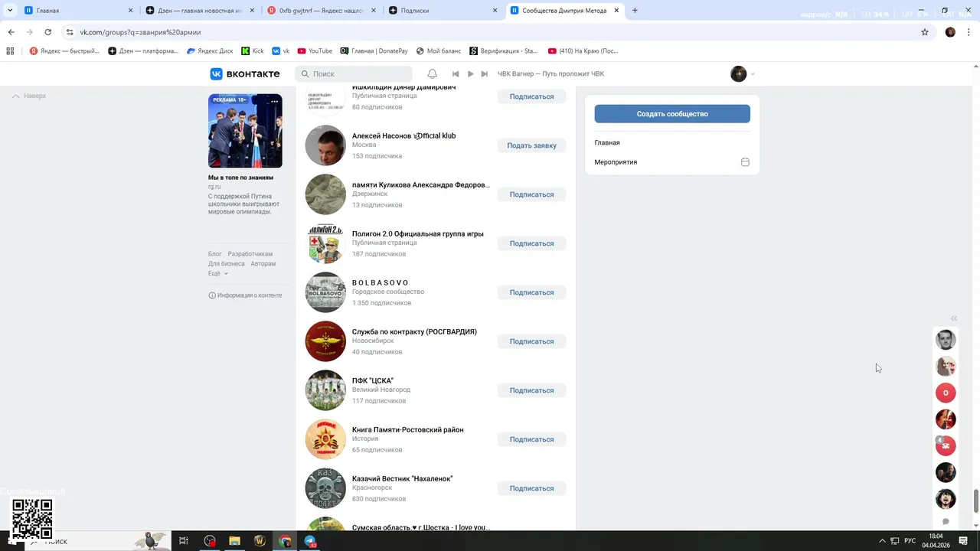Open tab search dropdown arrow
This screenshot has width=980, height=551.
point(10,11)
